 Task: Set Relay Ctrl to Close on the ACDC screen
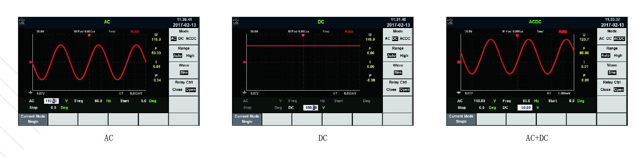pyautogui.click(x=605, y=90)
